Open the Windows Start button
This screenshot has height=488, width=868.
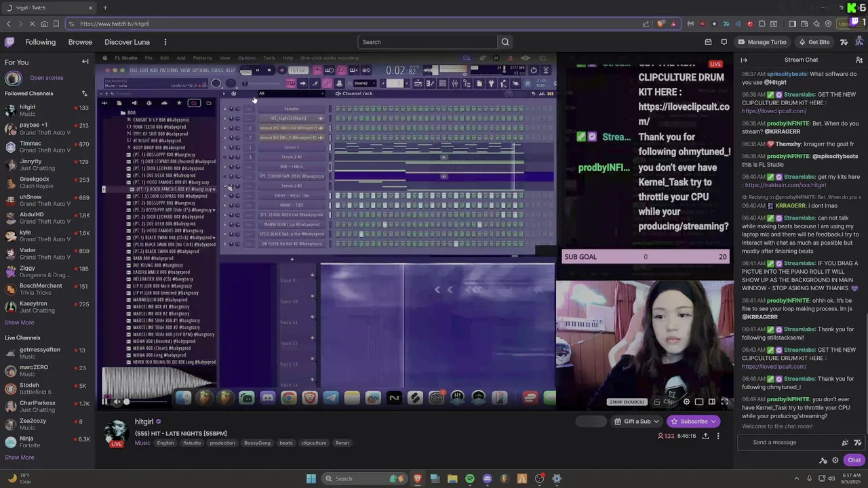(311, 479)
